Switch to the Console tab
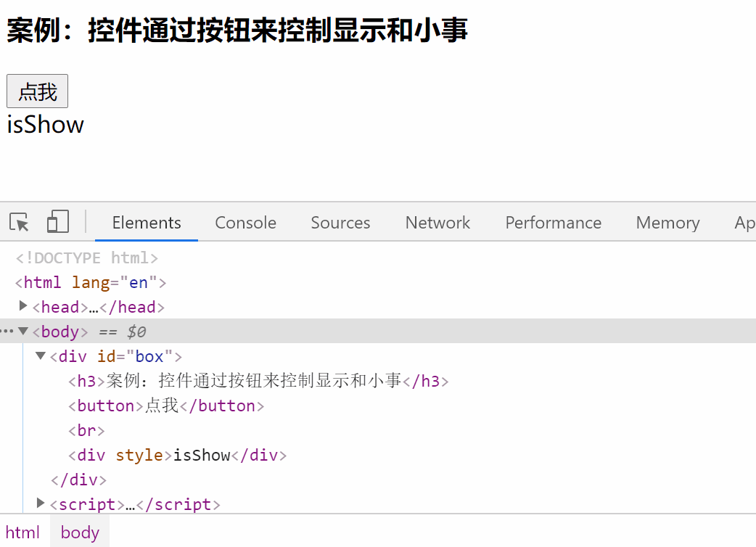The image size is (756, 547). (245, 223)
